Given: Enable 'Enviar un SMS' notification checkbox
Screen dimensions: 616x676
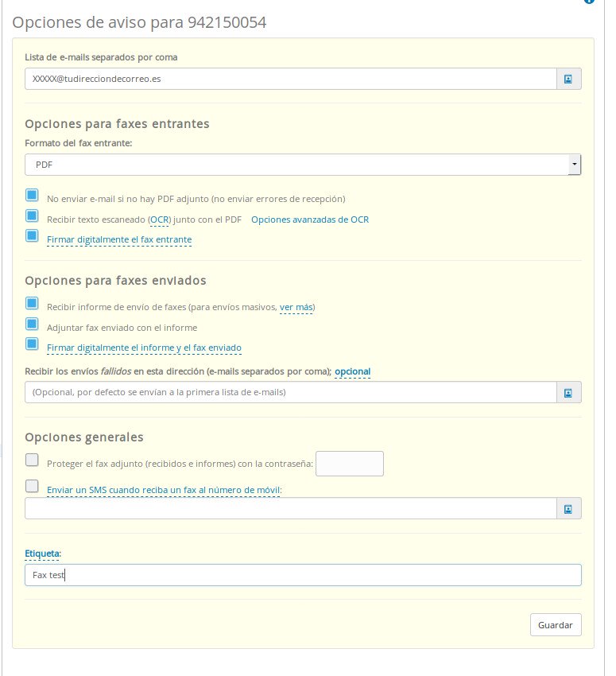Looking at the screenshot, I should point(32,485).
